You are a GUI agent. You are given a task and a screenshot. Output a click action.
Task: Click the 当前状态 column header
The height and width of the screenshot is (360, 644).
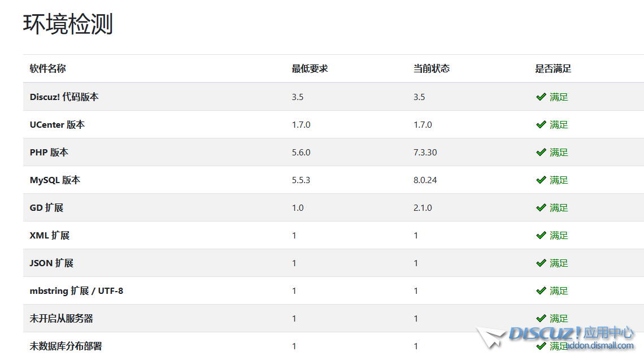(x=431, y=68)
